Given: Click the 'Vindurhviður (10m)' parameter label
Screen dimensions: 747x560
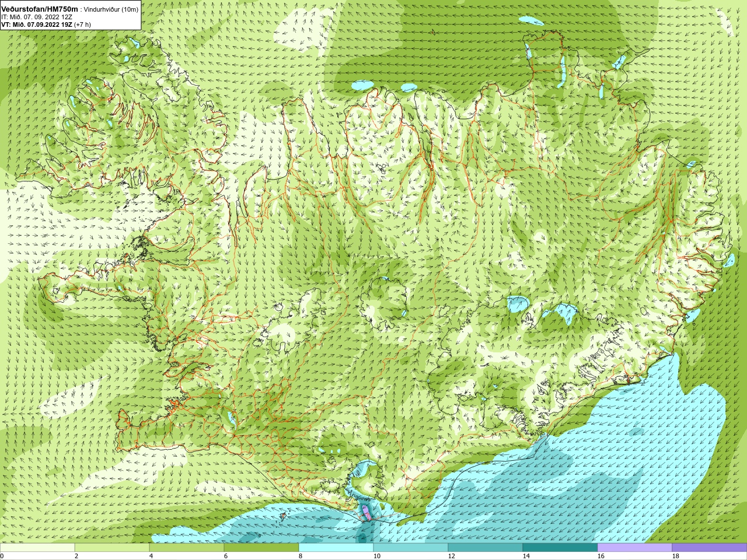Looking at the screenshot, I should coord(111,9).
